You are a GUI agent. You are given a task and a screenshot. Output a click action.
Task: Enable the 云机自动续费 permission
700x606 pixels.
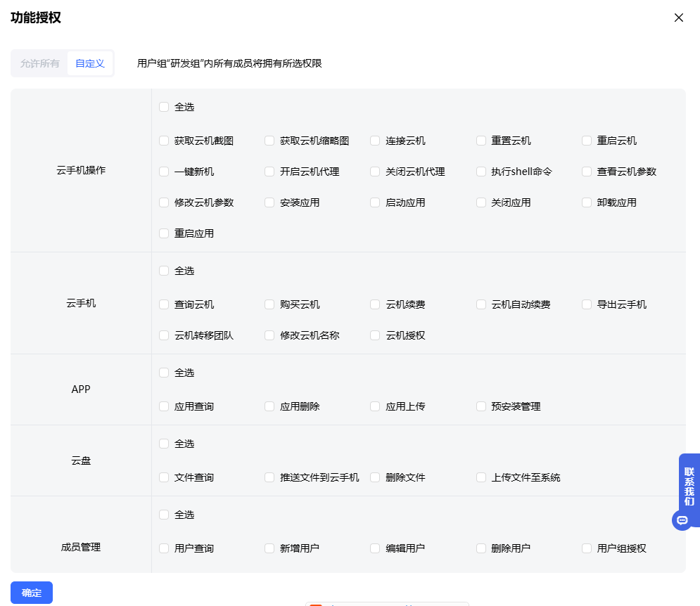[x=481, y=304]
